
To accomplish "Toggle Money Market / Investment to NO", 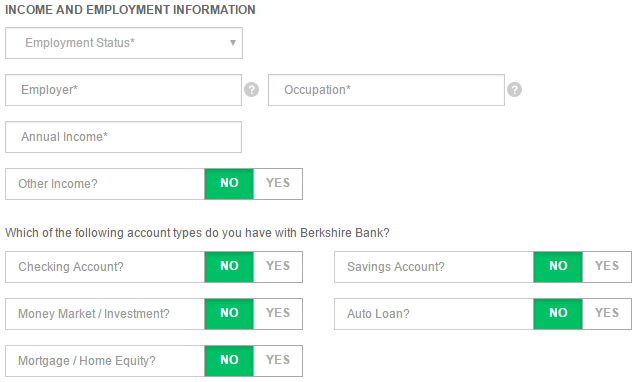I will 229,314.
